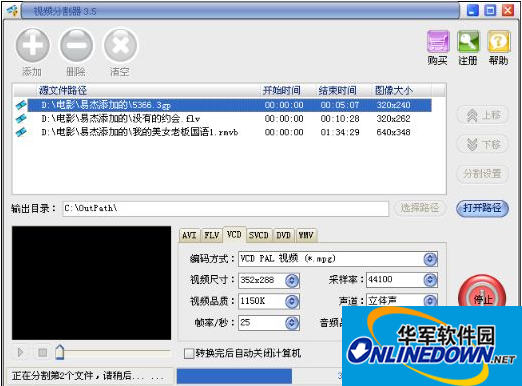
Task: Switch to the AVI tab
Action: [189, 235]
